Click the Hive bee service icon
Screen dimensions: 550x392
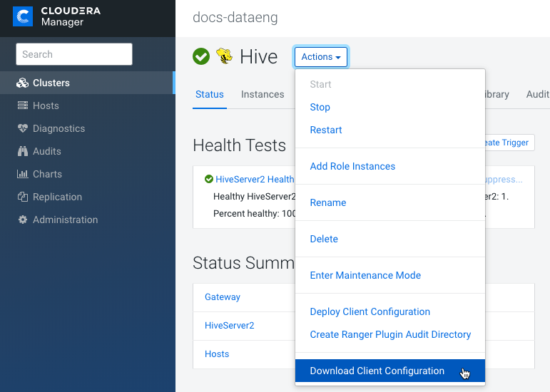pos(224,57)
